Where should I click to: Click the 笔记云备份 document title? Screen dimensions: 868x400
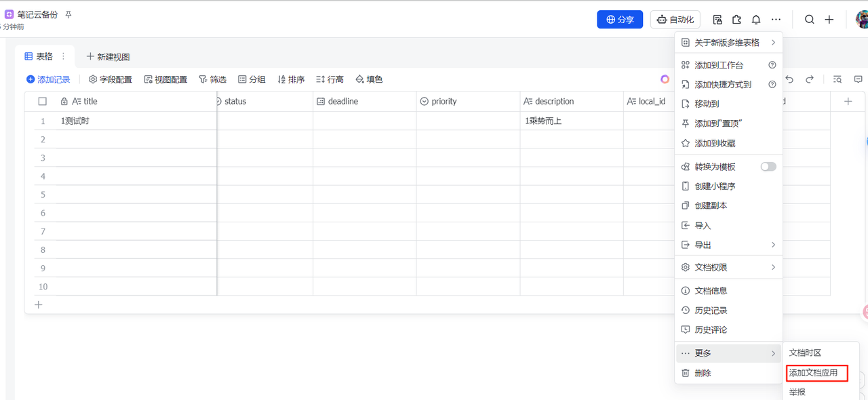pos(37,14)
